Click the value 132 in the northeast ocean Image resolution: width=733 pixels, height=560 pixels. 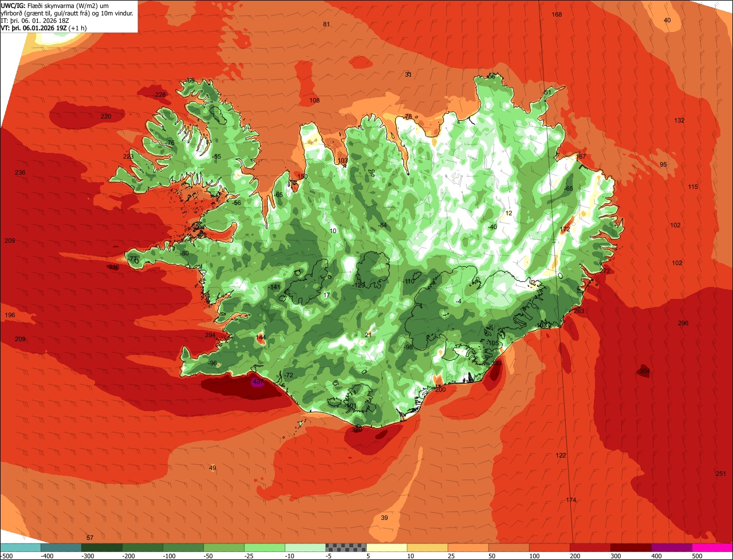pyautogui.click(x=679, y=120)
